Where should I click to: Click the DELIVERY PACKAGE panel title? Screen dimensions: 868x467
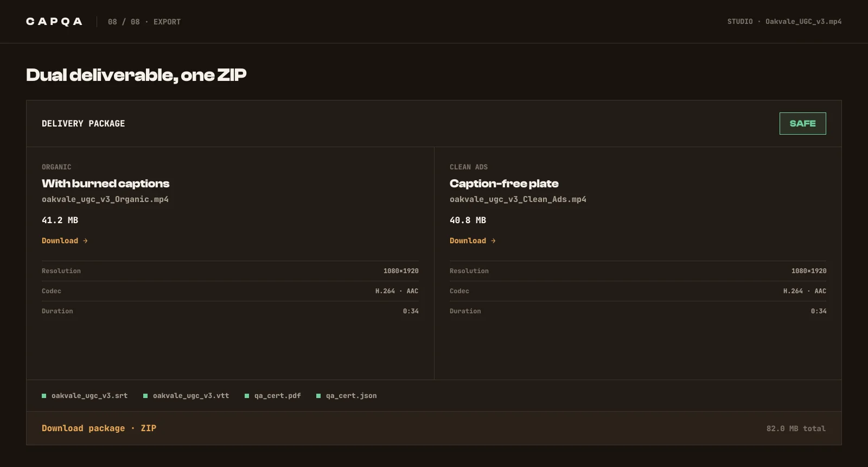click(84, 124)
